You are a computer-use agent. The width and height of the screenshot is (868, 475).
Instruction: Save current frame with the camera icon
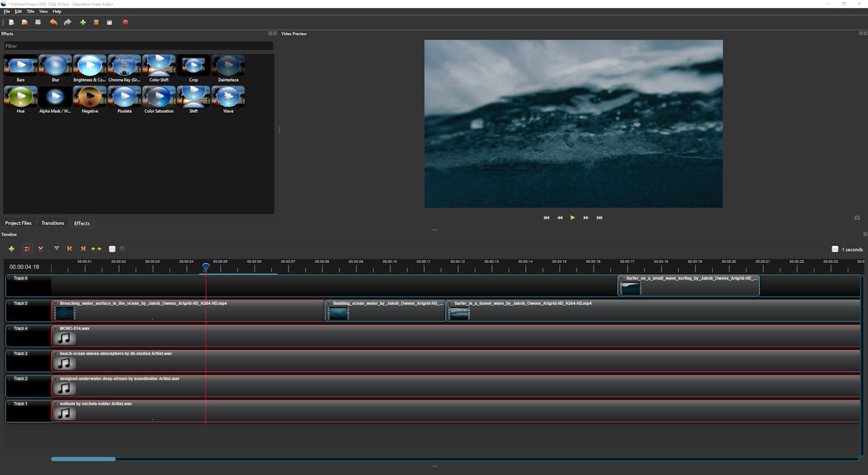click(x=857, y=218)
